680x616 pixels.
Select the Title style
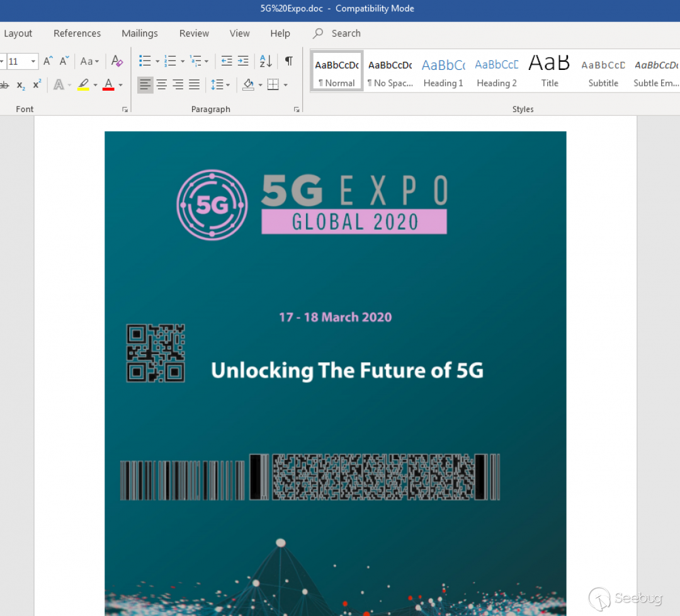pyautogui.click(x=550, y=72)
